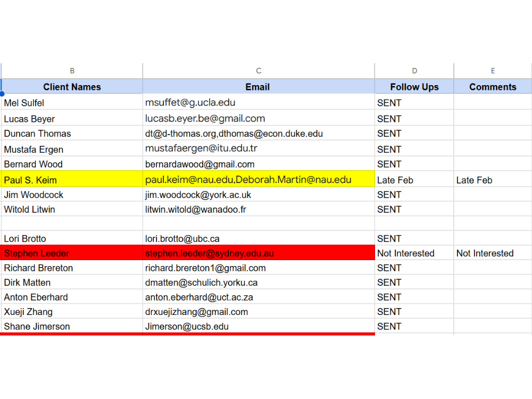The height and width of the screenshot is (399, 532).
Task: Select the red Stephen Leeder cell
Action: coord(72,253)
